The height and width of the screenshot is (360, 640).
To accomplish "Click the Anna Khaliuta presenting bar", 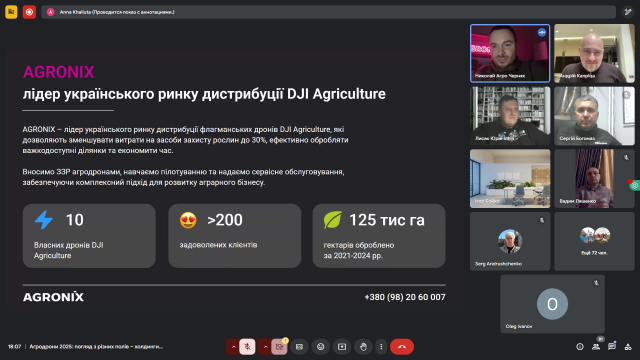I will [x=329, y=12].
